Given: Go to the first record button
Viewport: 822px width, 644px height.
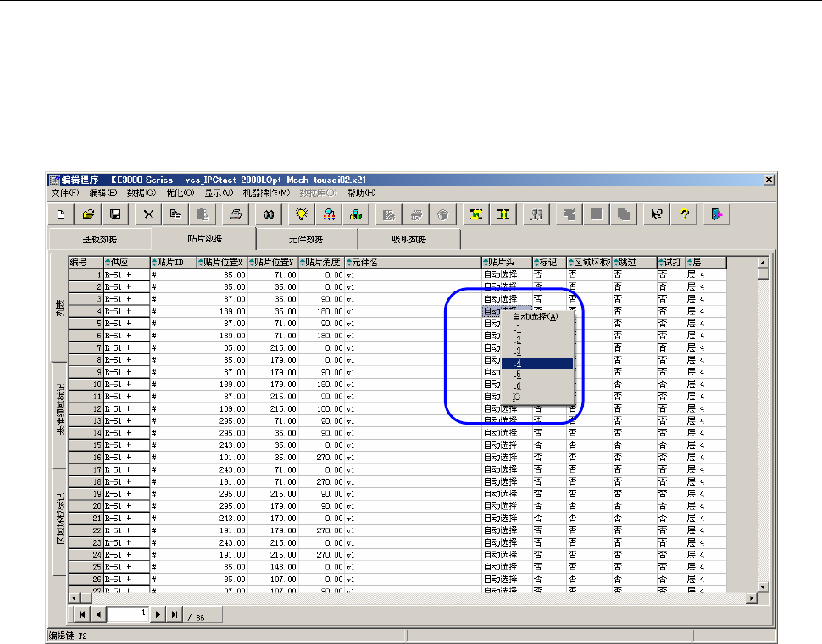Looking at the screenshot, I should (82, 613).
